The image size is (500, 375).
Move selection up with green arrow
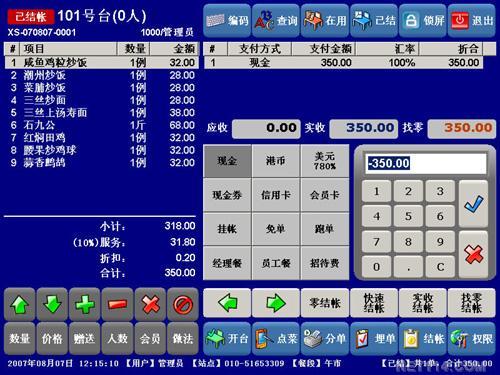tap(20, 304)
